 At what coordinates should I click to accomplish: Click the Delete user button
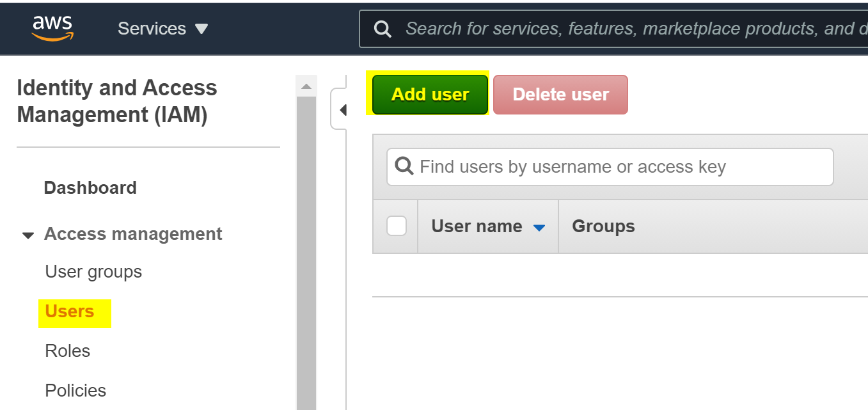point(560,95)
